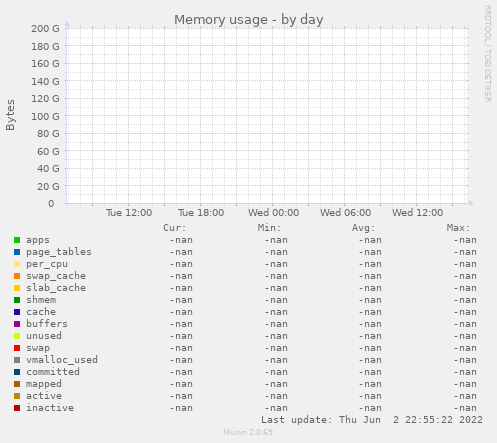Click the 100 G y-axis label

[x=45, y=116]
